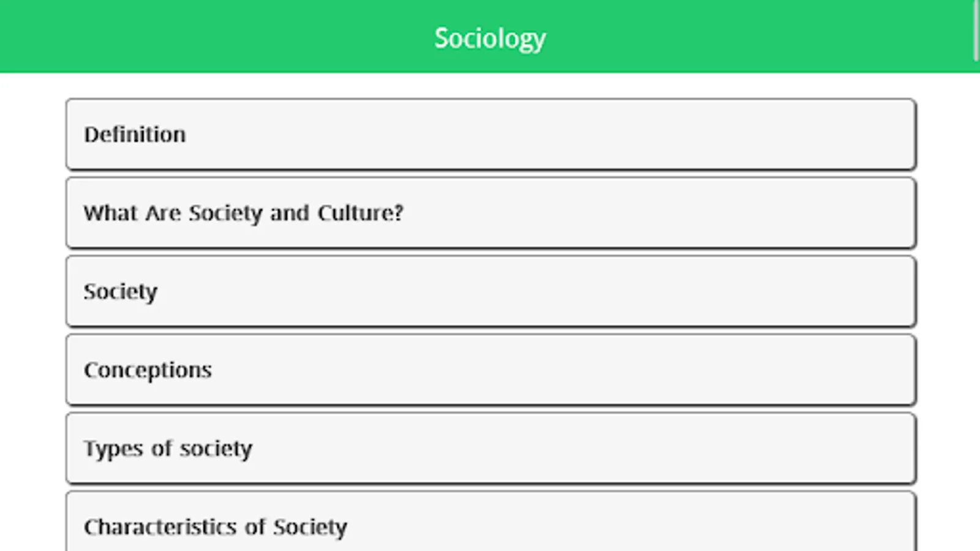Launch the Society and Culture lesson
This screenshot has height=551, width=980.
pos(491,212)
